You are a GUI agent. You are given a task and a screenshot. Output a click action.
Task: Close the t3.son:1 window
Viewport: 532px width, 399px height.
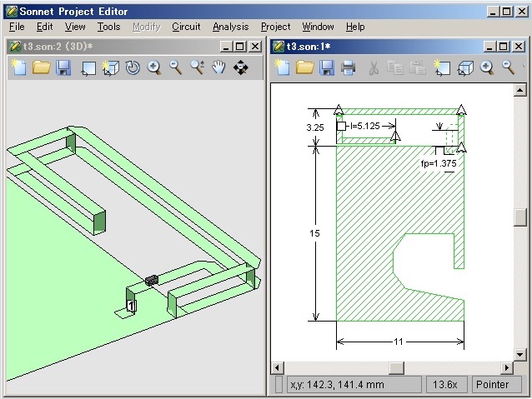click(x=519, y=47)
